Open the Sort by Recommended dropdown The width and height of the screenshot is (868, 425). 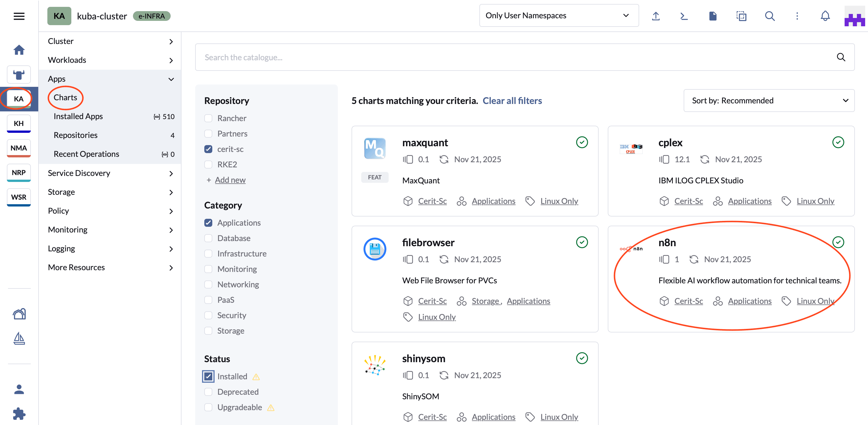tap(769, 101)
